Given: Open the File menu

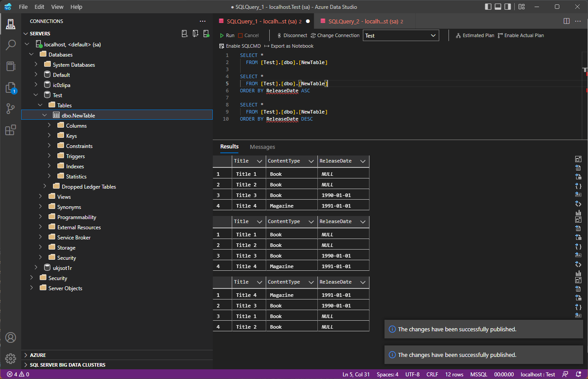Looking at the screenshot, I should [23, 7].
